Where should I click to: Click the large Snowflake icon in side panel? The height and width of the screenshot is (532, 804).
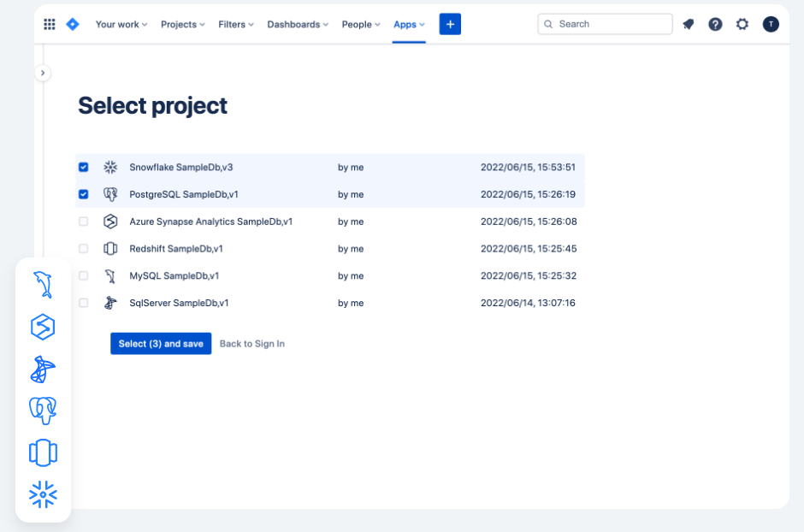point(43,494)
